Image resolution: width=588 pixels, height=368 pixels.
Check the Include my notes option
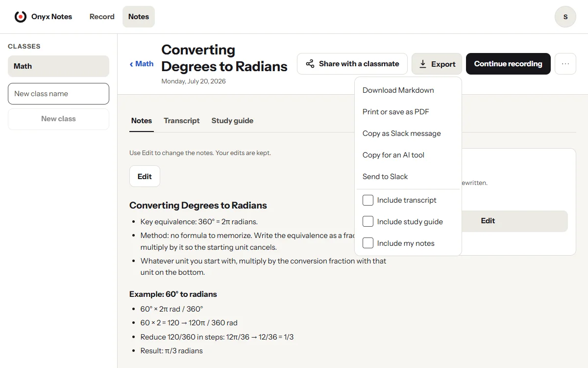click(x=368, y=243)
